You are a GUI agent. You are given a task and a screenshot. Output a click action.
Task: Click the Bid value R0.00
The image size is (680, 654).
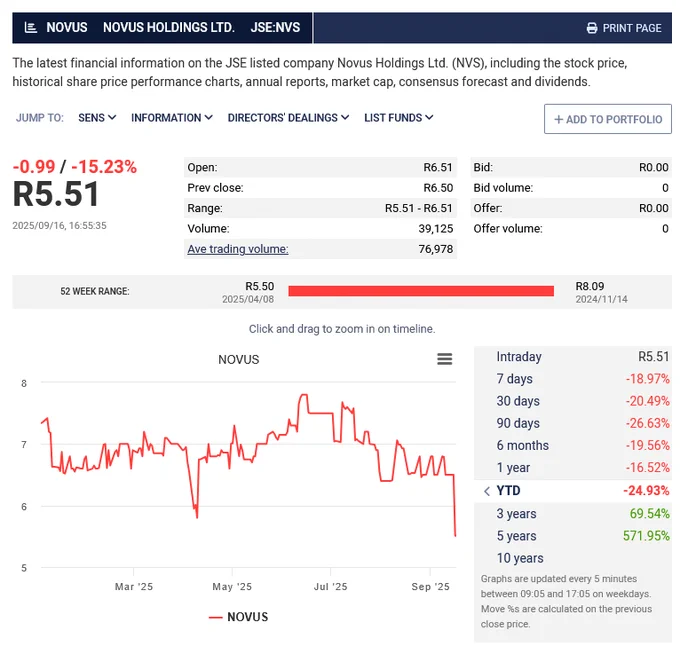tap(654, 167)
